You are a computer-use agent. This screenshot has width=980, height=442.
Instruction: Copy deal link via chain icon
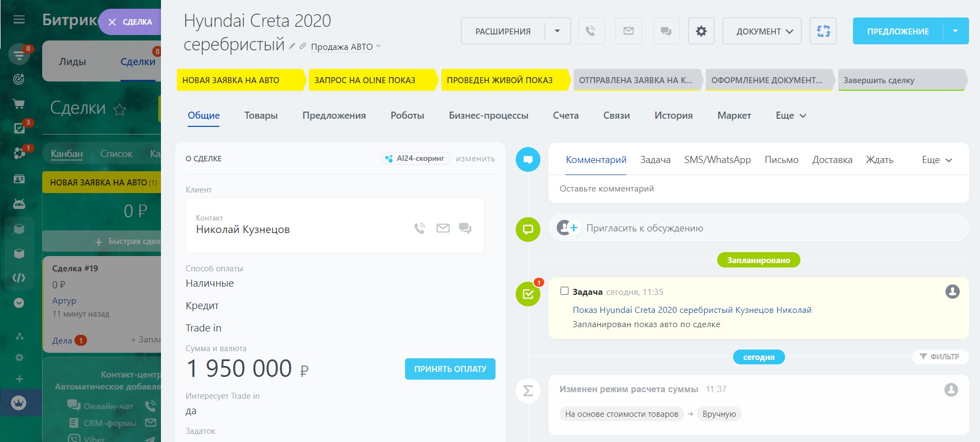[x=303, y=46]
